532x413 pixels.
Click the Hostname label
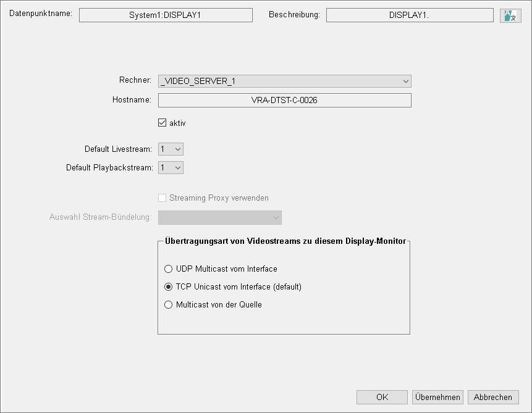(132, 99)
